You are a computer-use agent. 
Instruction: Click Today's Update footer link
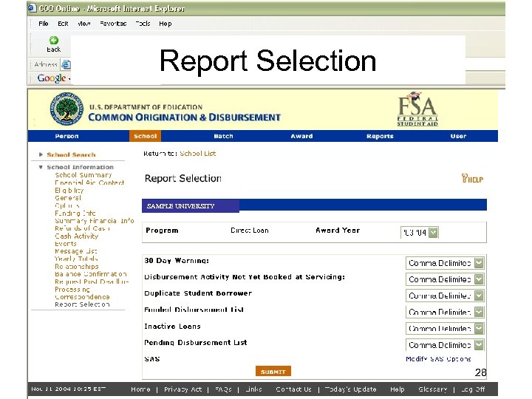pyautogui.click(x=350, y=389)
